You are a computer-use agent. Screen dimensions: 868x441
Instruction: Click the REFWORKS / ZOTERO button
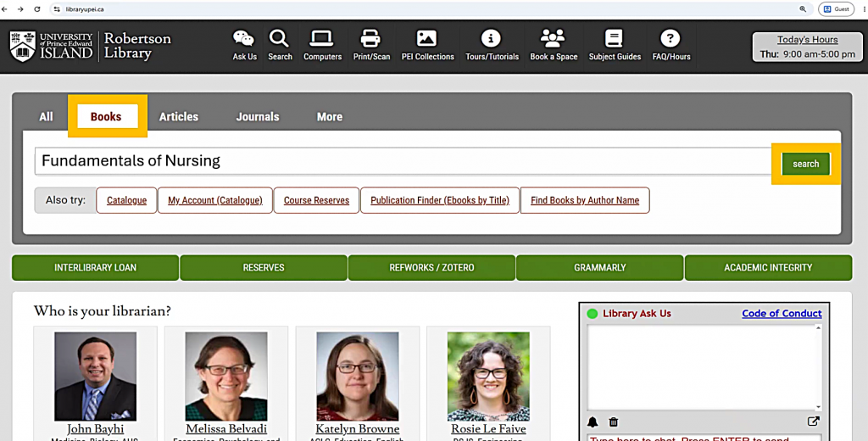(x=431, y=268)
